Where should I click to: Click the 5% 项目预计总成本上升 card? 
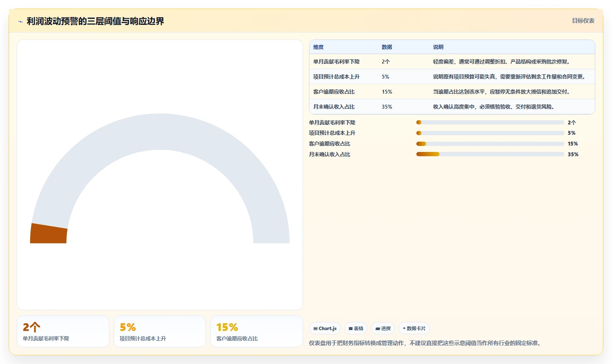coord(160,331)
